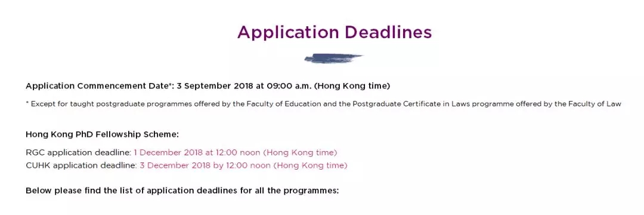
Task: Open the pink "3 December 2018 by 12:00 noon" text
Action: (205, 165)
